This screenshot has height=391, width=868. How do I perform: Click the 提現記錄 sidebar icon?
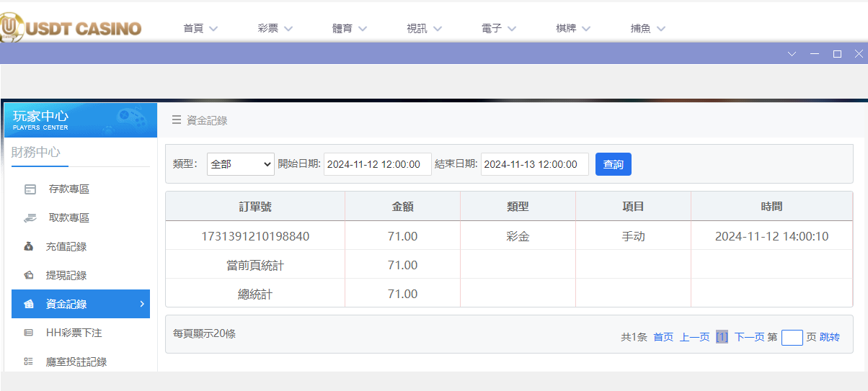(29, 276)
